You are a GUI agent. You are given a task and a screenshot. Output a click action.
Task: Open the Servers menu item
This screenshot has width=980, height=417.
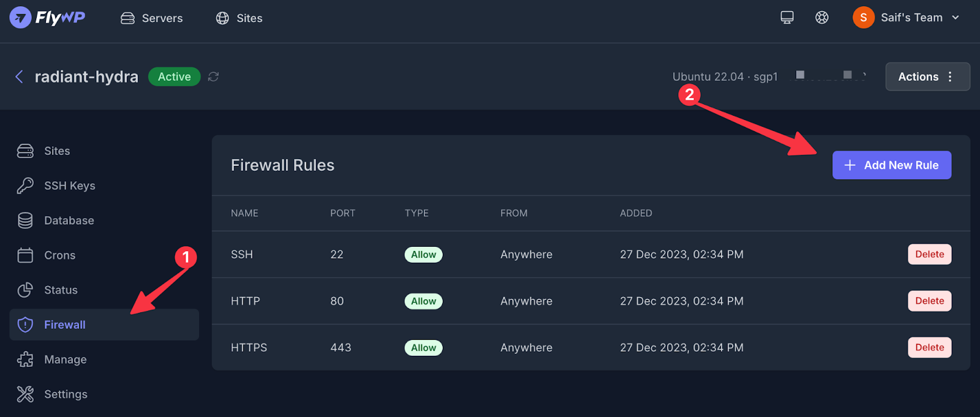(151, 18)
